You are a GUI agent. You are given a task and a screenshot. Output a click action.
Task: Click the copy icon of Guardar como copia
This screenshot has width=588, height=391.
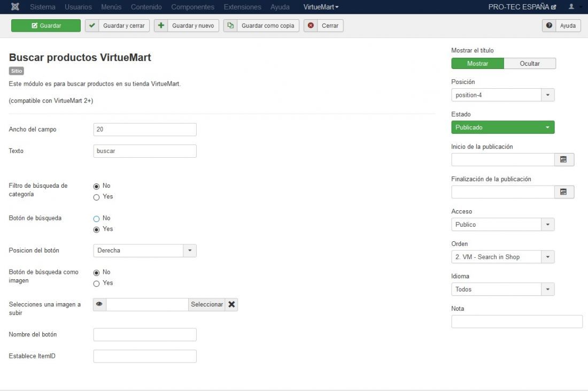[x=230, y=26]
